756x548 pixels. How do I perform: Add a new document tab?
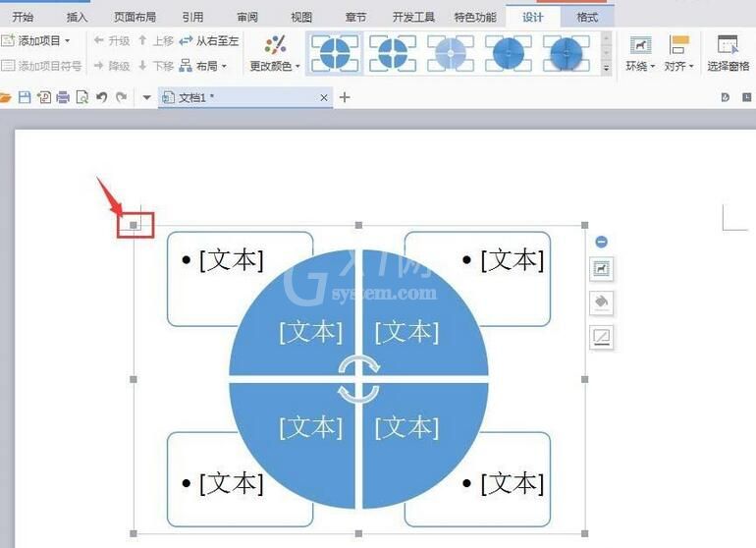pyautogui.click(x=345, y=98)
